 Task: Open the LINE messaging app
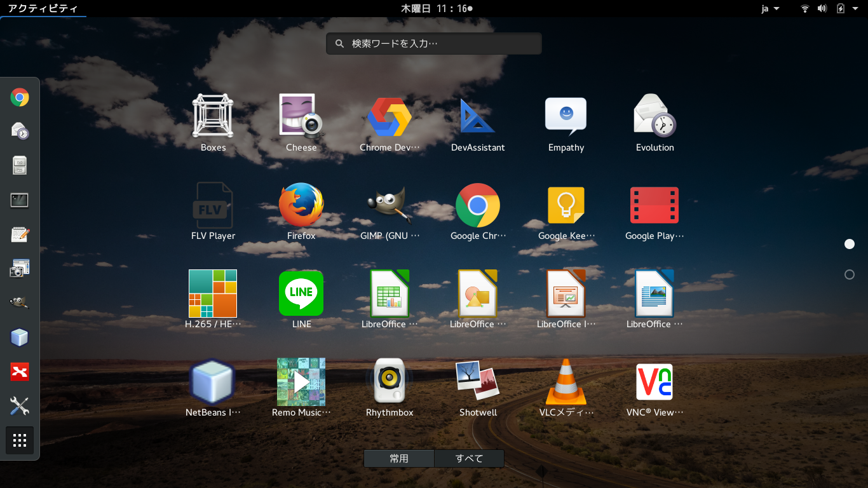point(301,294)
